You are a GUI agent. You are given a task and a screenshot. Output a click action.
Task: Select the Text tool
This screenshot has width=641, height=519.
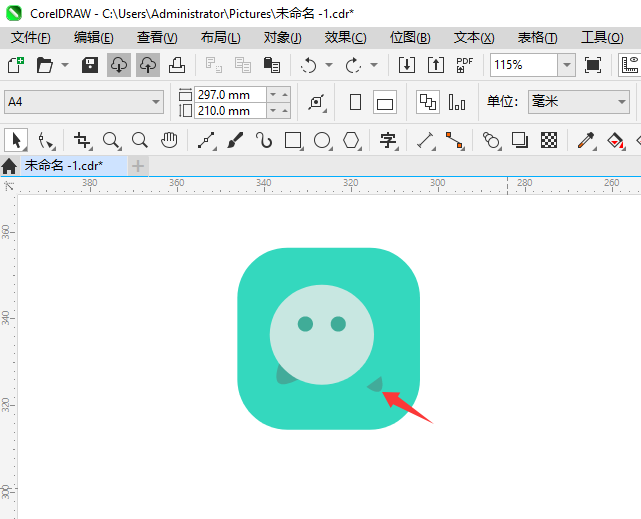click(388, 141)
